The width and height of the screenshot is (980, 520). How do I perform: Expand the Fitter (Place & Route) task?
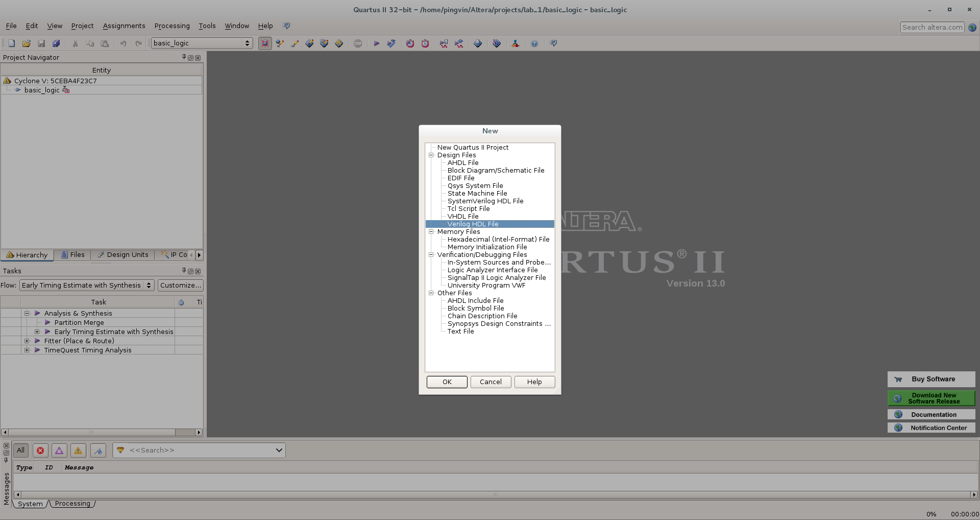pos(27,341)
